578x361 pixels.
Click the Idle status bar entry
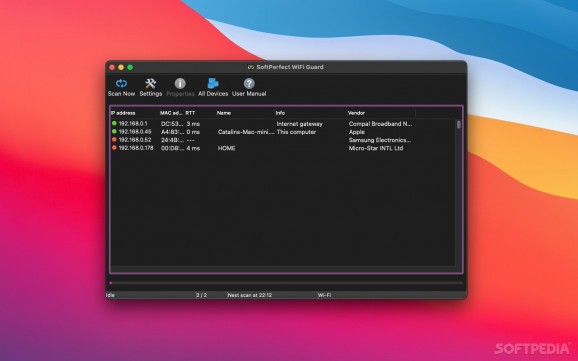pos(110,295)
